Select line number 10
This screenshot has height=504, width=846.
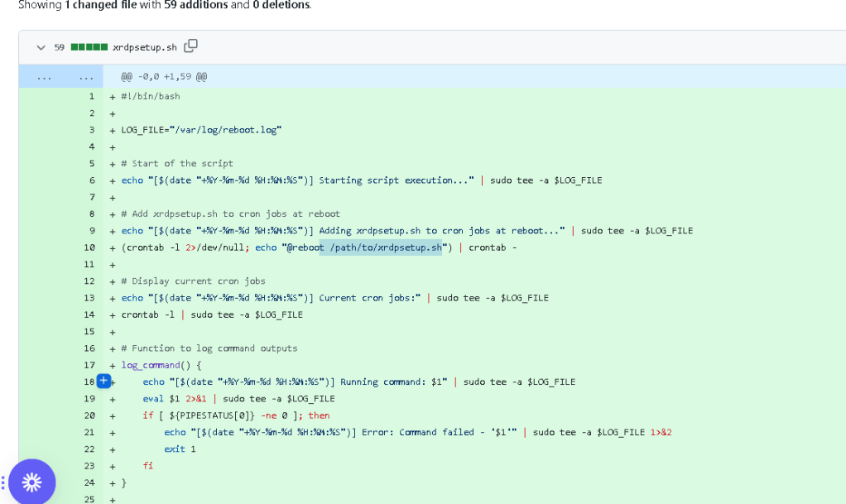point(89,247)
